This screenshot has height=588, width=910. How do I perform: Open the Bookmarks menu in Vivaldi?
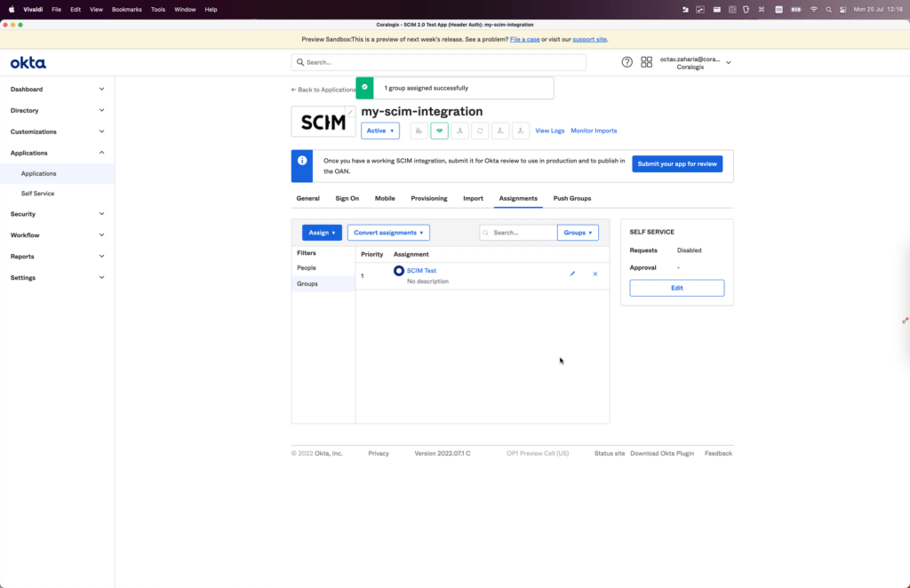(x=126, y=9)
